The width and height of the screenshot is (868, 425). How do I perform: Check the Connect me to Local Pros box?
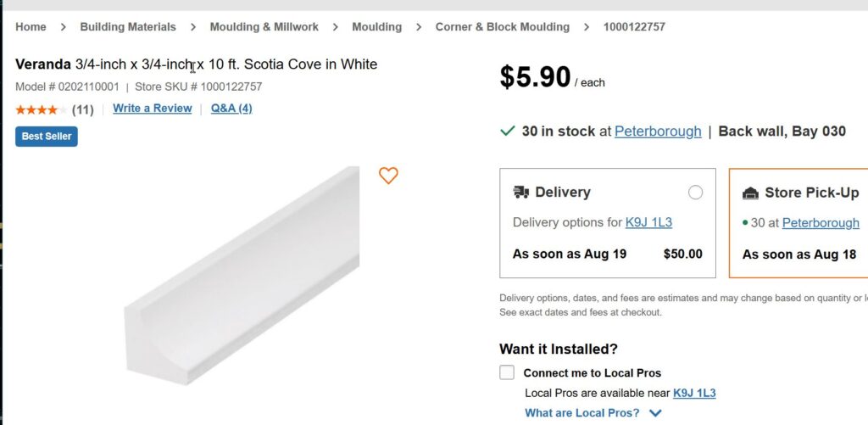(x=507, y=372)
